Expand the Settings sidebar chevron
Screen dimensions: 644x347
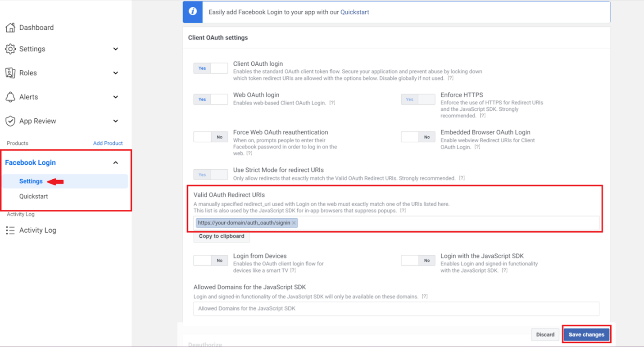pos(116,49)
